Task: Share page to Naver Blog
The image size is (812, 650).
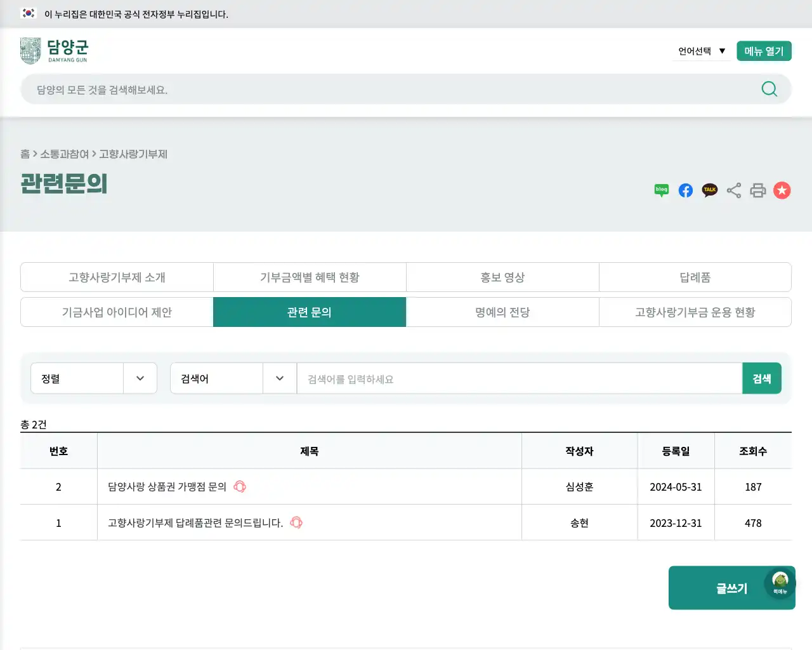Action: 661,190
